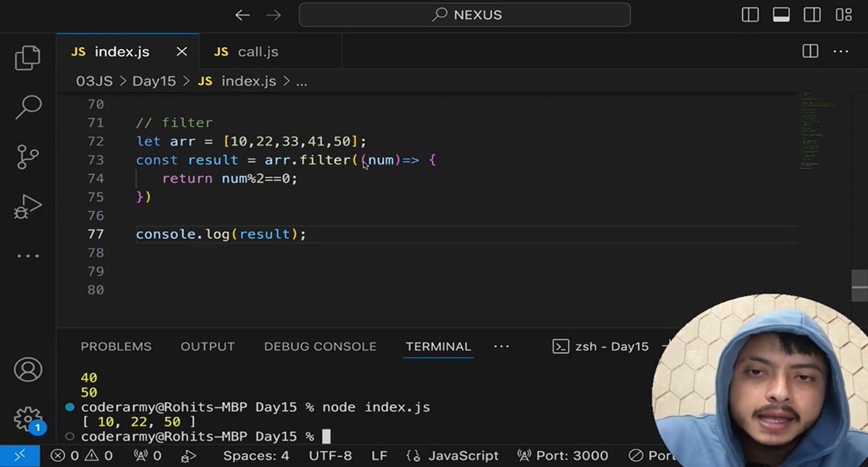Viewport: 868px width, 467px height.
Task: Change file encoding UTF-8
Action: [331, 455]
